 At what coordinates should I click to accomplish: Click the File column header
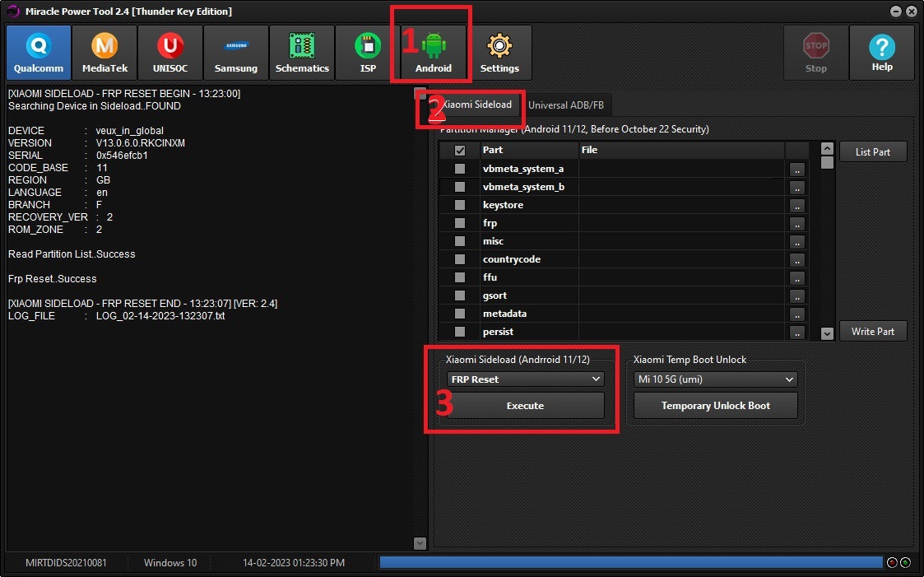tap(682, 150)
